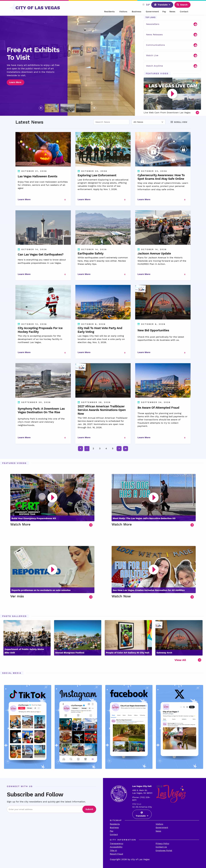Open the Gateway Arch photo gallery

179,638
